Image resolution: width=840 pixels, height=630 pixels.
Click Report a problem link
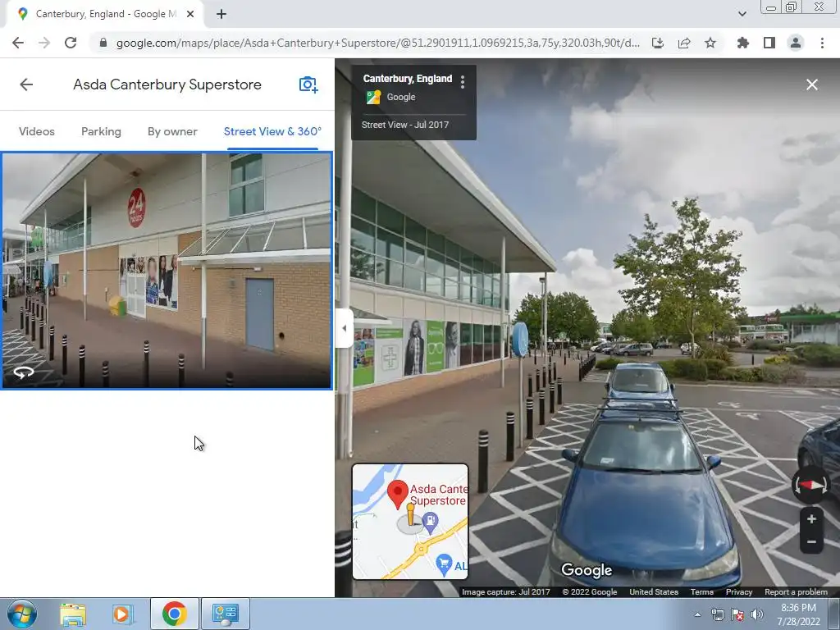796,592
